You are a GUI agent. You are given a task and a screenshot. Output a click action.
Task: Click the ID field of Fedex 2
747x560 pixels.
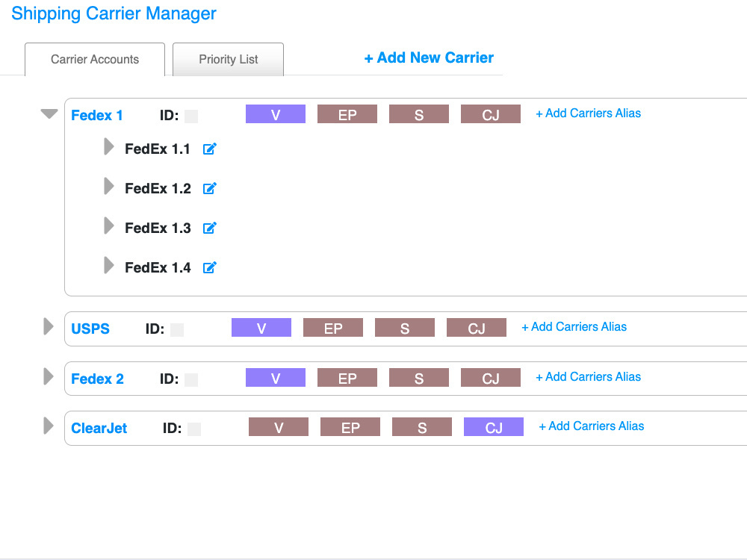(x=190, y=379)
